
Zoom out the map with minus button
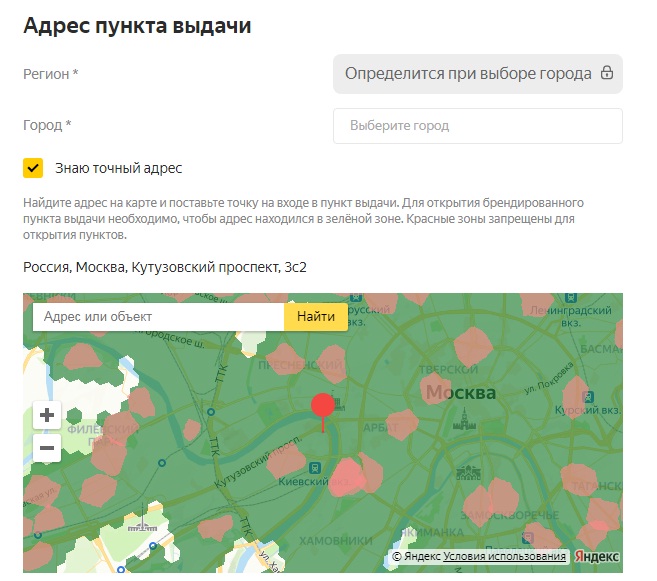pos(47,448)
